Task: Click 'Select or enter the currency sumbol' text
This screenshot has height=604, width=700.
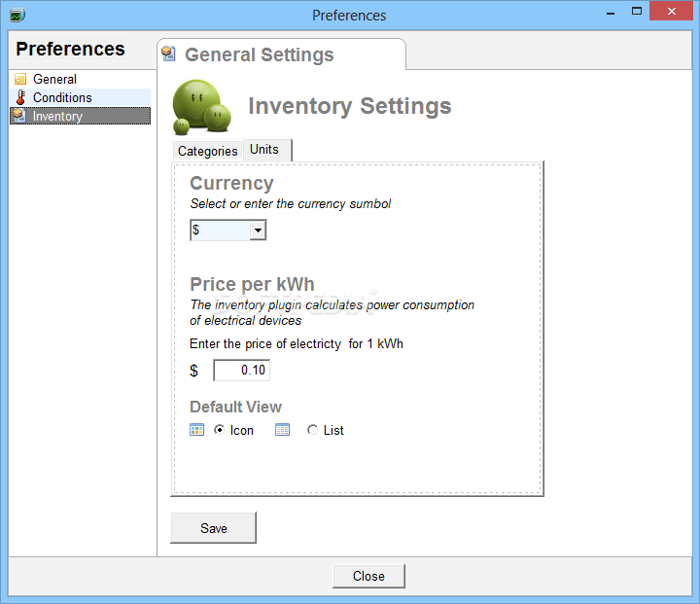Action: [x=291, y=203]
